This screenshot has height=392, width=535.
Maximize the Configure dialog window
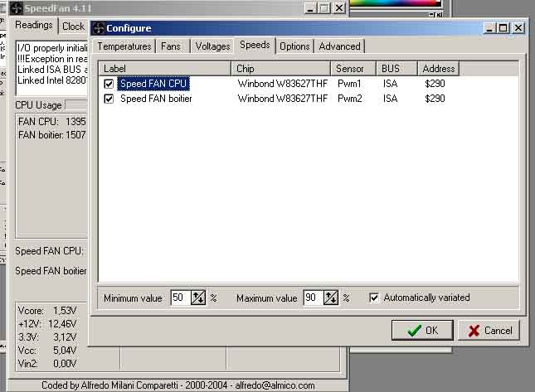tap(503, 28)
